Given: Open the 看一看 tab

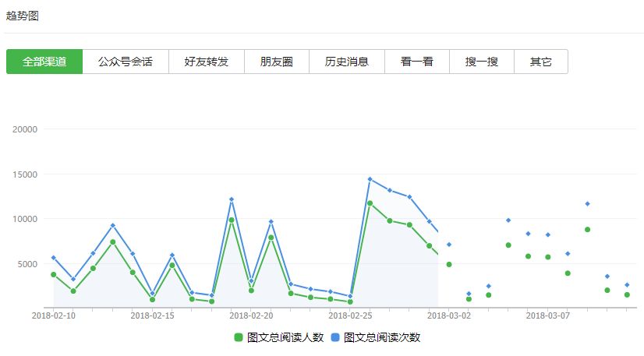Looking at the screenshot, I should point(417,62).
